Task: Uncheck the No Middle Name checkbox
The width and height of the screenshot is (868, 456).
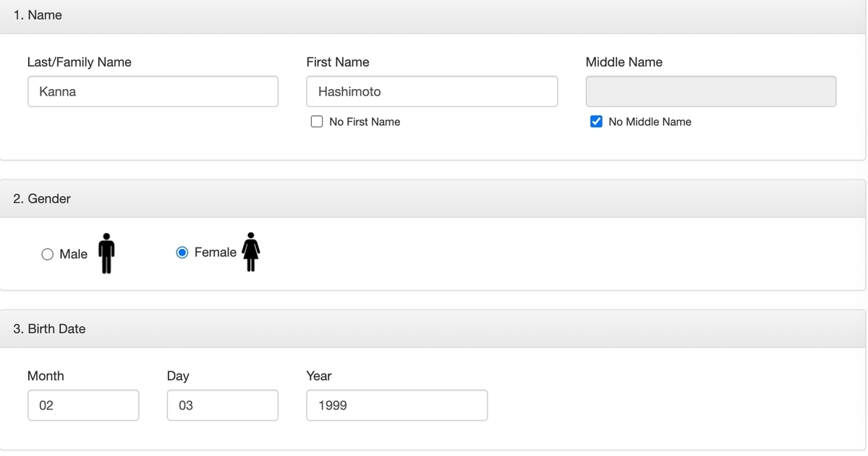Action: 596,122
